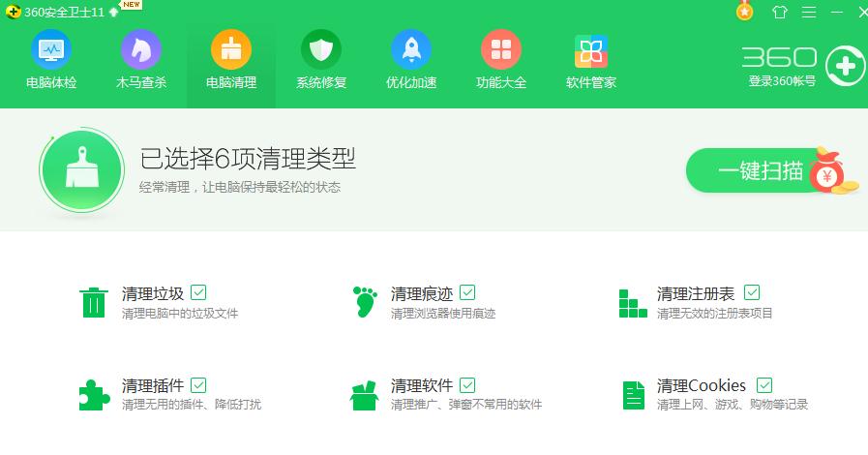This screenshot has height=455, width=868.
Task: Click the 清理痕迹 title text
Action: pos(422,293)
